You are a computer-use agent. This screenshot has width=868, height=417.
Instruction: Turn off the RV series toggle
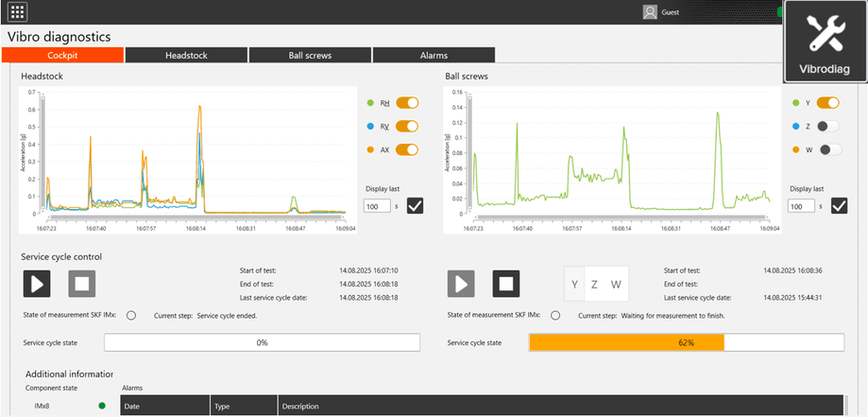pyautogui.click(x=407, y=126)
